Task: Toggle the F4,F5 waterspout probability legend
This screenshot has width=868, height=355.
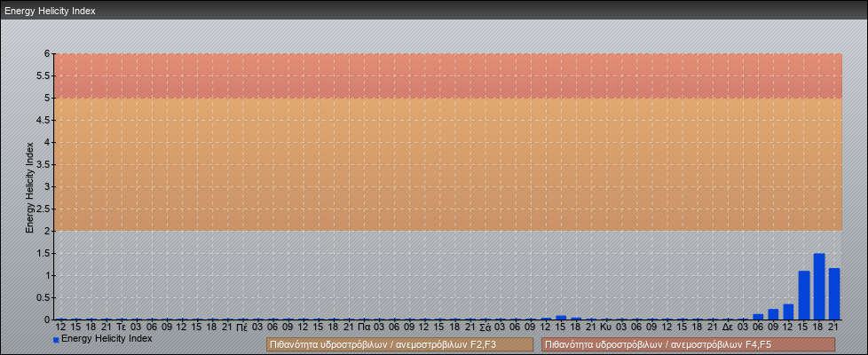Action: tap(688, 344)
